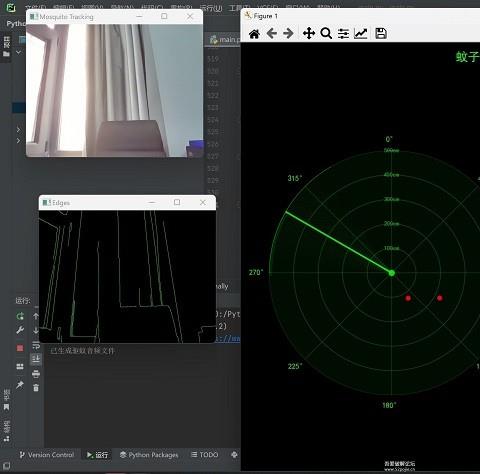Click the Figure 1 window title
Viewport: 480px width, 474px height.
(265, 16)
